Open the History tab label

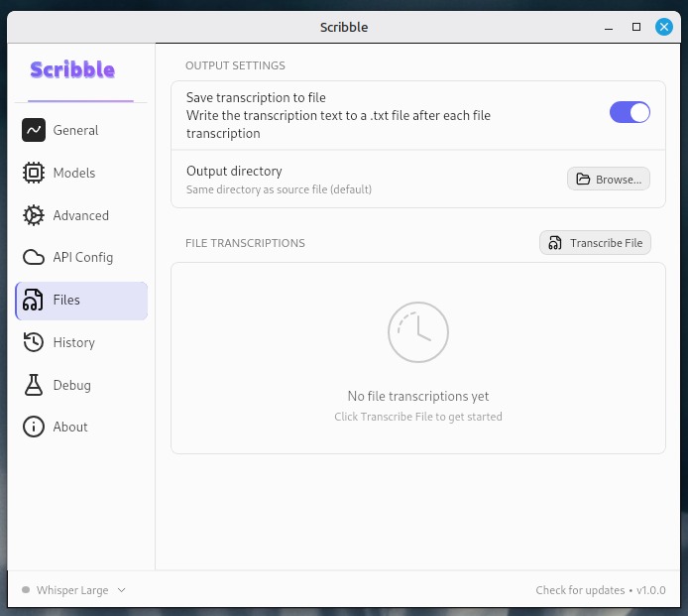(x=73, y=342)
